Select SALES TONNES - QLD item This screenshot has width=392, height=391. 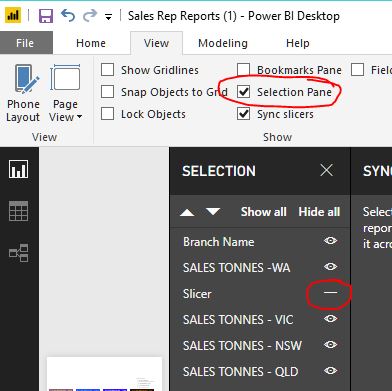point(240,372)
